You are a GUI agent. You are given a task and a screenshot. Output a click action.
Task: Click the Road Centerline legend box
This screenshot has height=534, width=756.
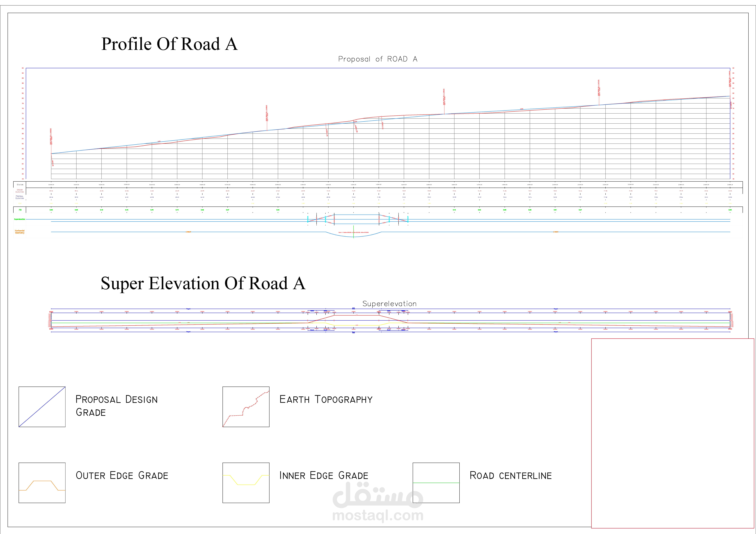coord(436,483)
